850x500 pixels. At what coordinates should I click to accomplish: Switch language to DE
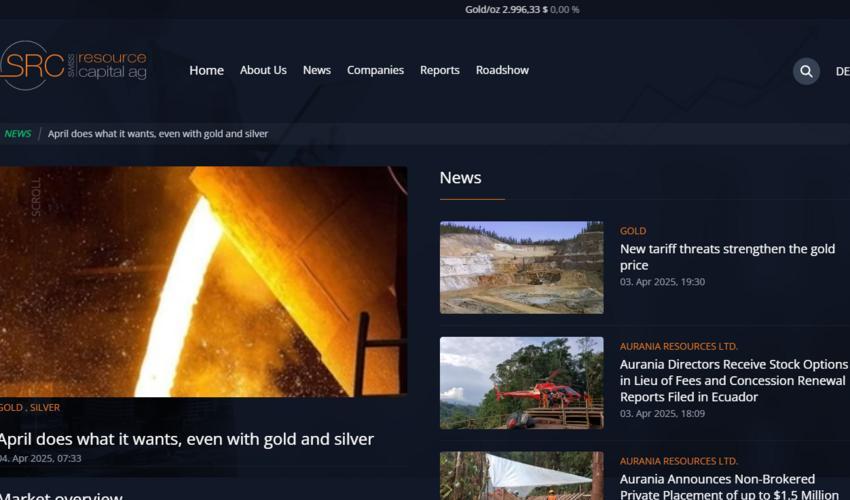pos(842,72)
